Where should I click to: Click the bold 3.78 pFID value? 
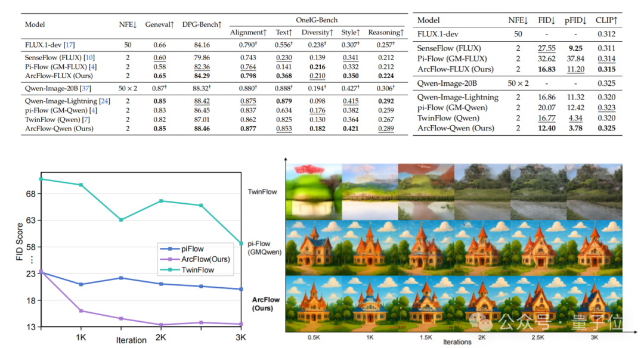(x=575, y=128)
